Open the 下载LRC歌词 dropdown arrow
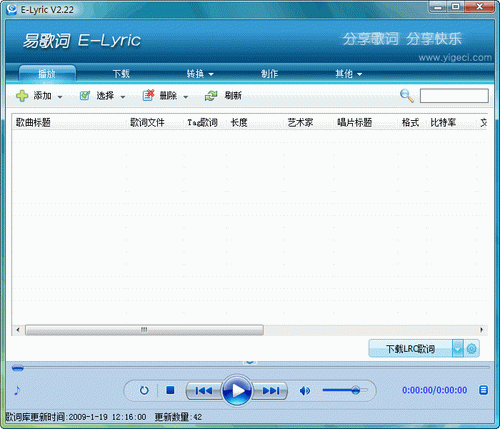This screenshot has height=429, width=500. coord(458,349)
